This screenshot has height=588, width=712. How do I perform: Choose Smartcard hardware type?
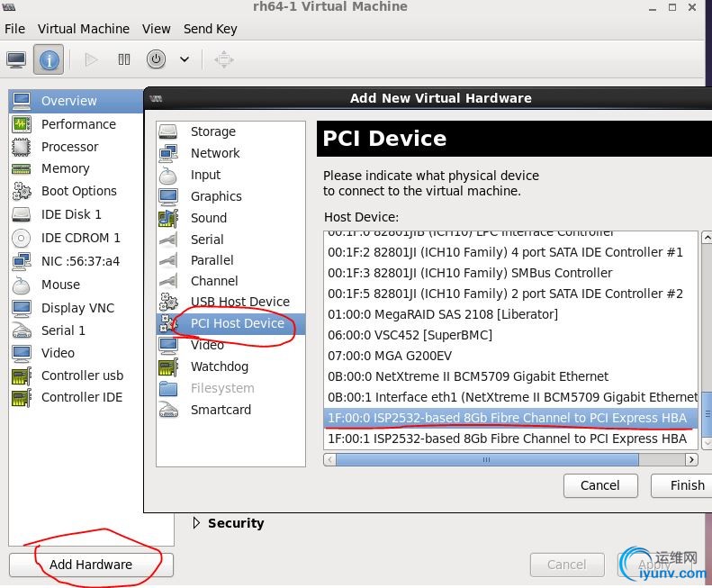coord(230,410)
